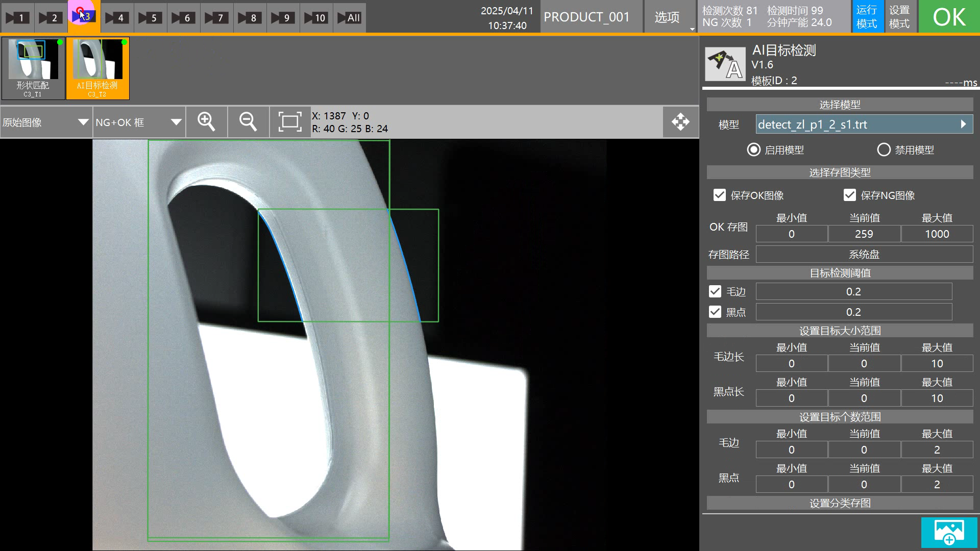Viewport: 980px width, 551px height.
Task: Uncheck 保存OK图像 checkbox
Action: click(720, 195)
